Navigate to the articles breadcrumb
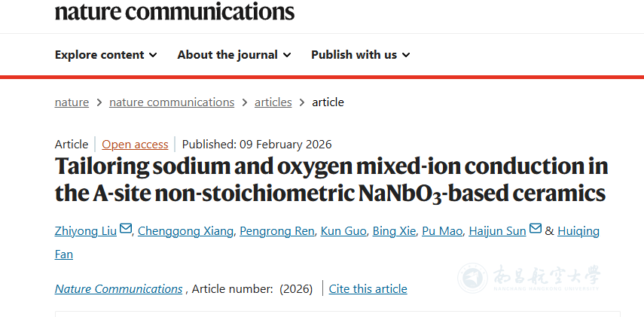 (273, 102)
